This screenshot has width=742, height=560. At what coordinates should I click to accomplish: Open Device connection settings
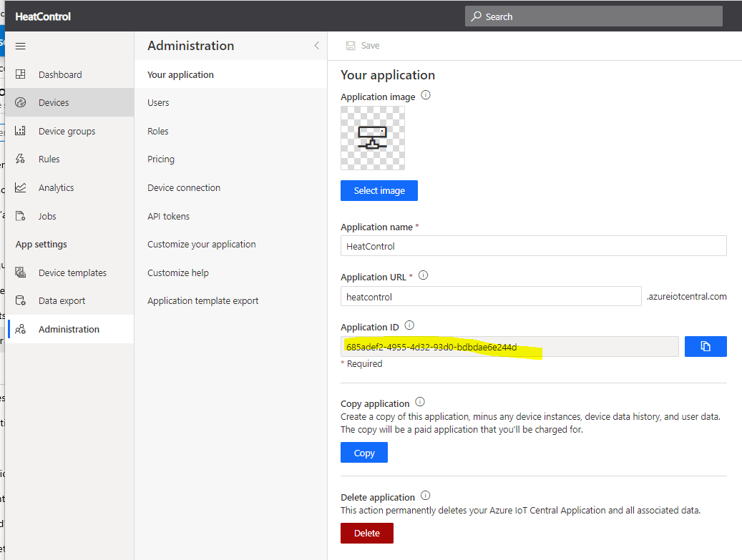pos(231,187)
